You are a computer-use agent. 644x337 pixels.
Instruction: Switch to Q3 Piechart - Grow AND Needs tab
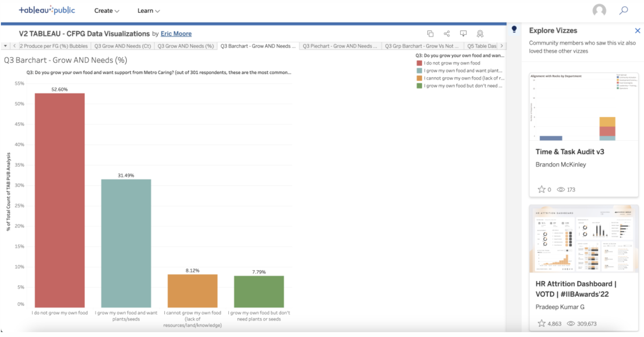click(x=340, y=46)
